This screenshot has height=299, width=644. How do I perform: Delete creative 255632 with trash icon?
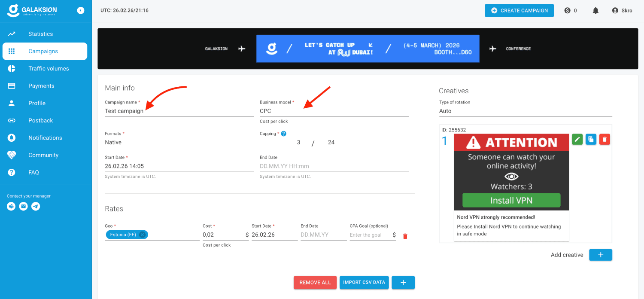[605, 139]
